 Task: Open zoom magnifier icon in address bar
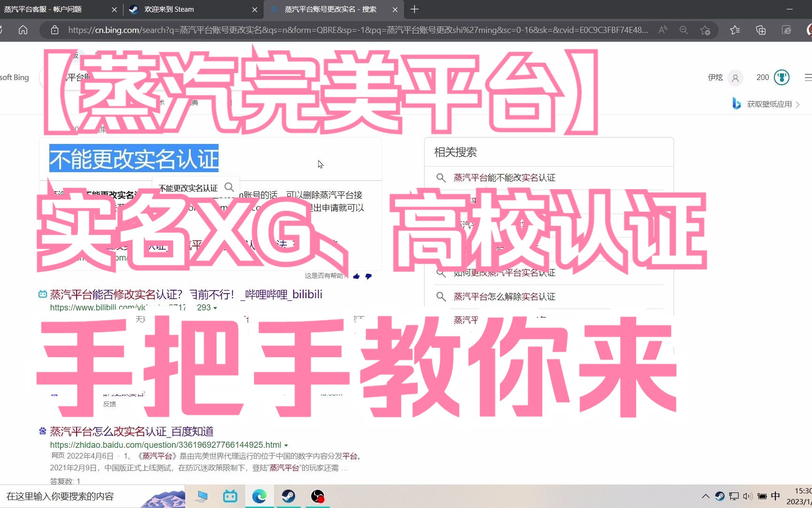point(684,30)
